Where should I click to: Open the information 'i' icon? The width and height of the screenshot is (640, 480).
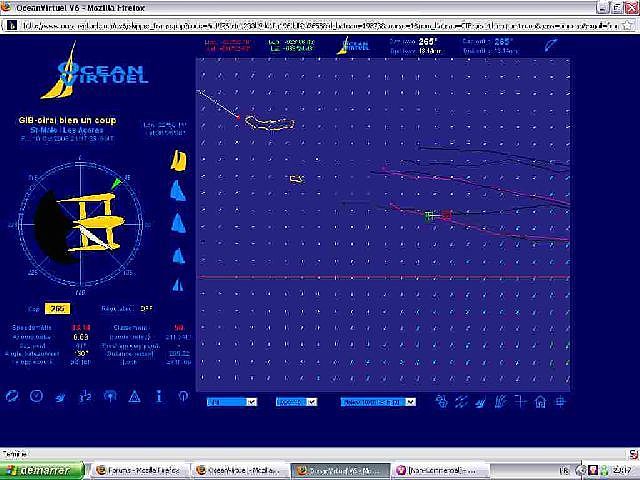click(x=158, y=396)
